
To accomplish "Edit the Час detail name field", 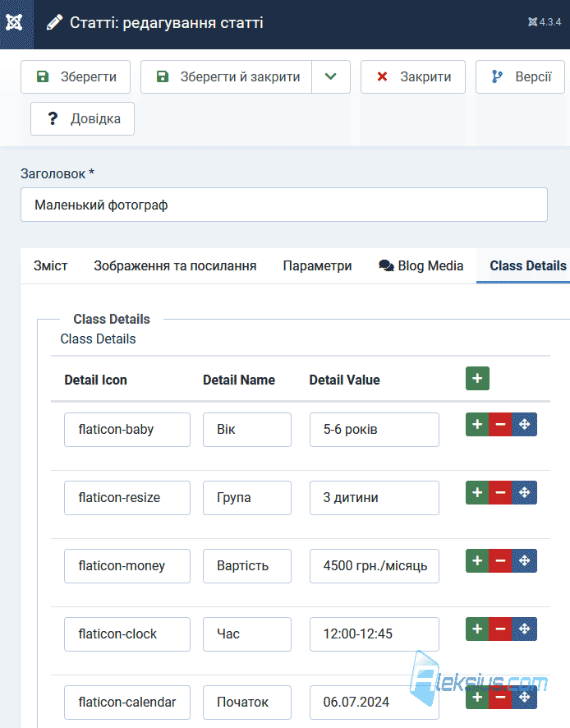I will [x=247, y=634].
